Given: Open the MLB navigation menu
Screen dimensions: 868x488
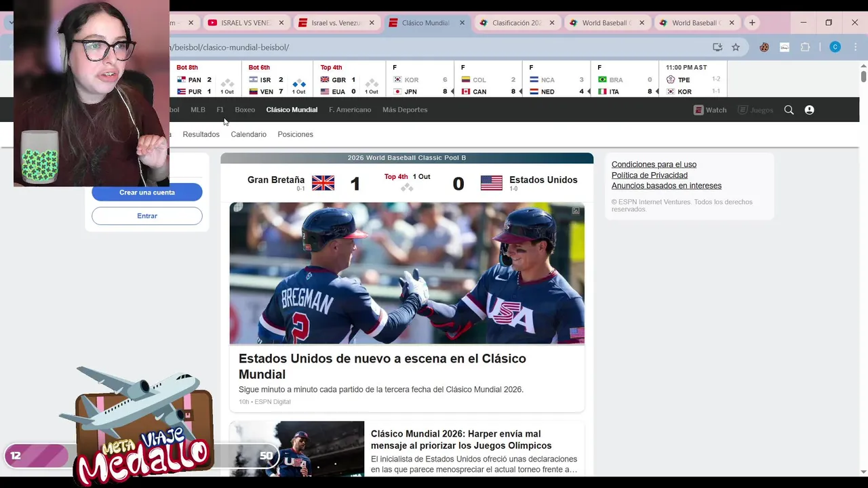Looking at the screenshot, I should tap(197, 110).
